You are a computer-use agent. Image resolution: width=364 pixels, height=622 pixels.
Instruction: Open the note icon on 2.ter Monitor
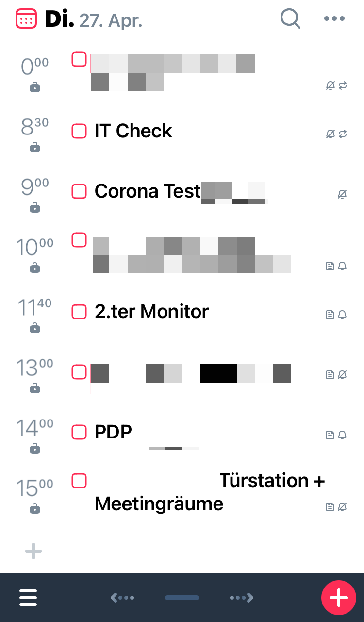pos(330,315)
